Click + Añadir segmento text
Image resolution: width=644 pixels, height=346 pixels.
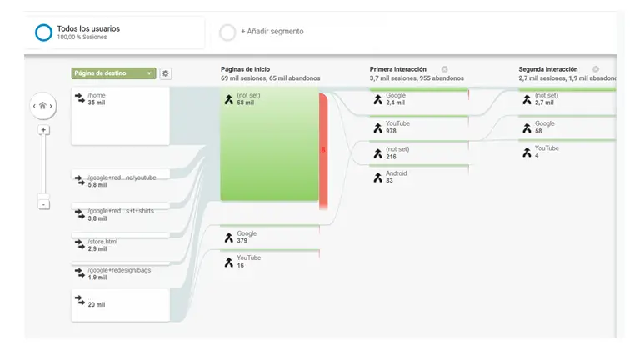(x=272, y=32)
